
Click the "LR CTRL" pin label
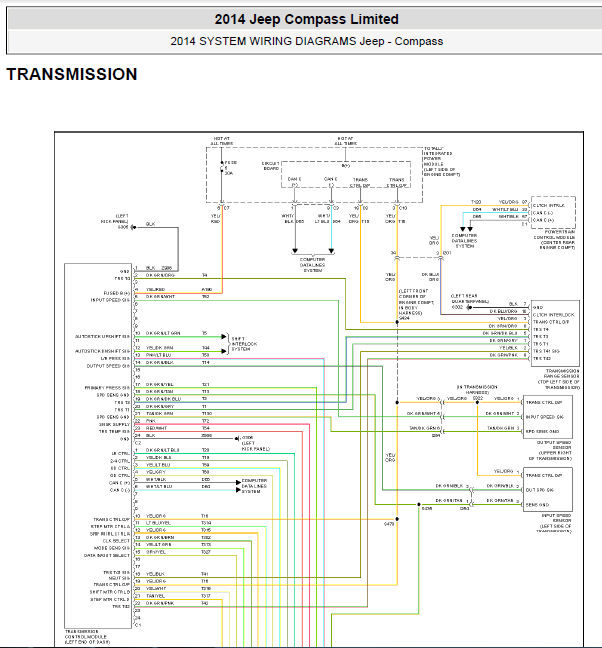[120, 453]
